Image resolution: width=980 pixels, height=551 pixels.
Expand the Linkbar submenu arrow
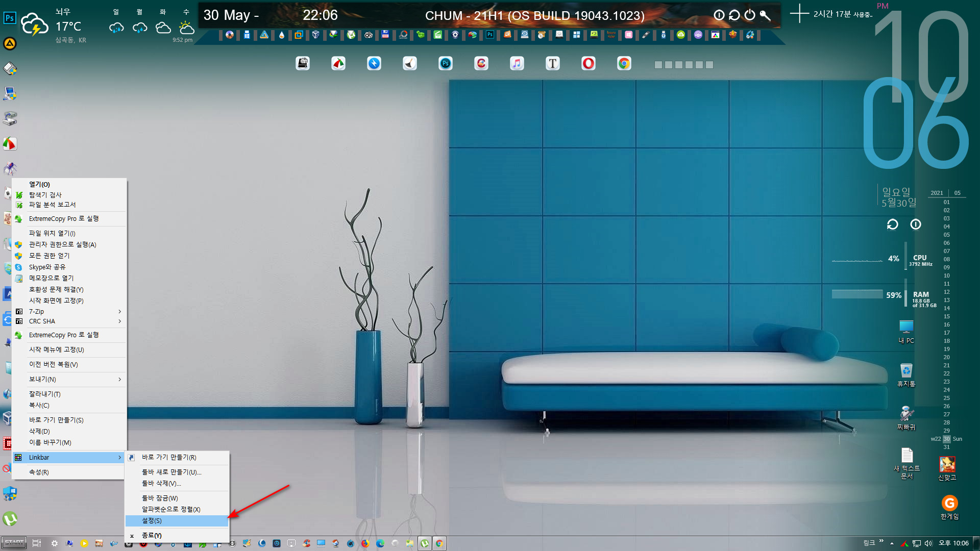pos(119,457)
